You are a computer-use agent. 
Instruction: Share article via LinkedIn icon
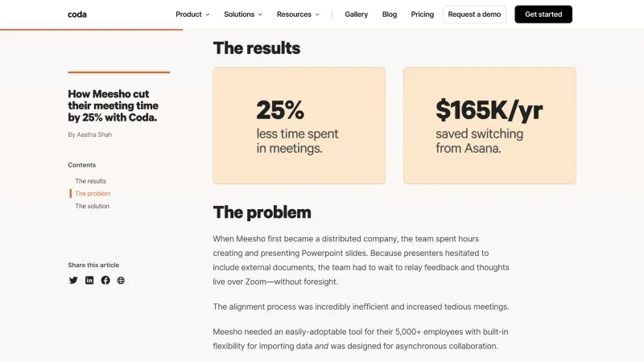click(89, 280)
